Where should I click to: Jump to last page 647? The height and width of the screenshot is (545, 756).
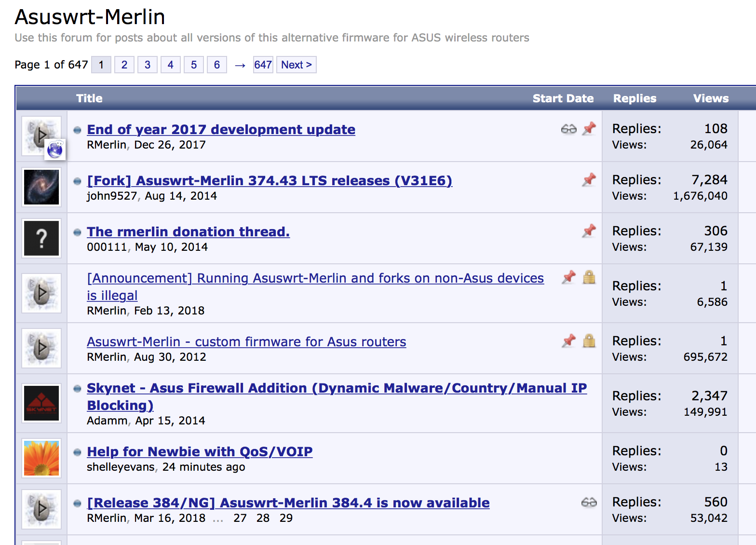263,65
